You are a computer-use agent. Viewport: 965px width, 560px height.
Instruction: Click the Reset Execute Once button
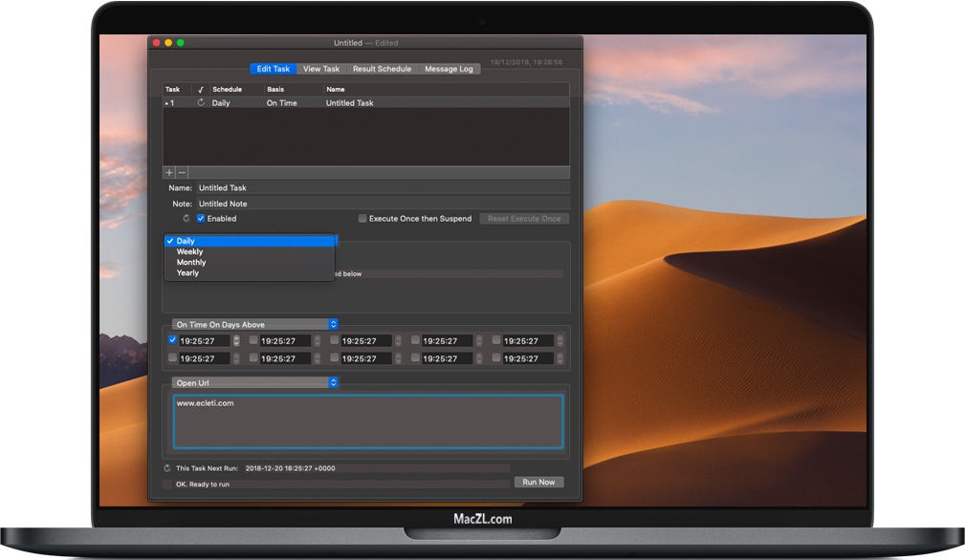pyautogui.click(x=524, y=218)
